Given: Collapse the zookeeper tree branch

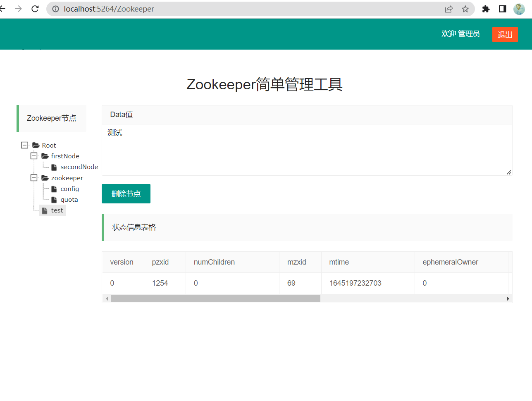Looking at the screenshot, I should point(34,178).
